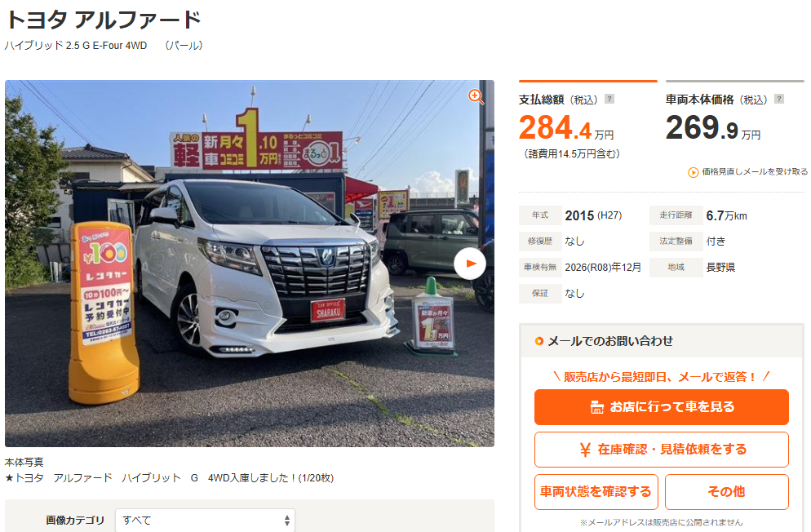Image resolution: width=811 pixels, height=532 pixels.
Task: Click the main Alphard car photo
Action: coord(250,264)
